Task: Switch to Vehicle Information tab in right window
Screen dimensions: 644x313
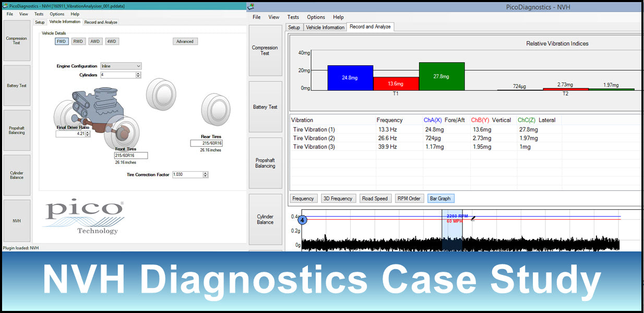Action: [x=325, y=27]
